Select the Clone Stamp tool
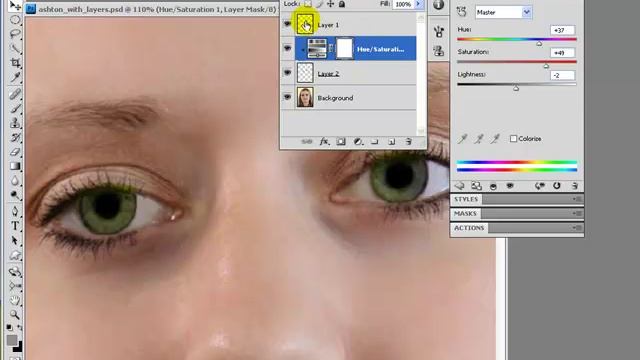Viewport: 640px width, 360px height. pyautogui.click(x=15, y=122)
